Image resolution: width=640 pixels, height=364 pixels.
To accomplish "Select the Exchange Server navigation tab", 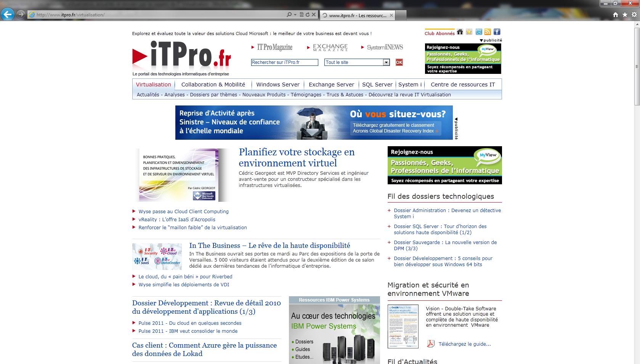I will pos(331,85).
